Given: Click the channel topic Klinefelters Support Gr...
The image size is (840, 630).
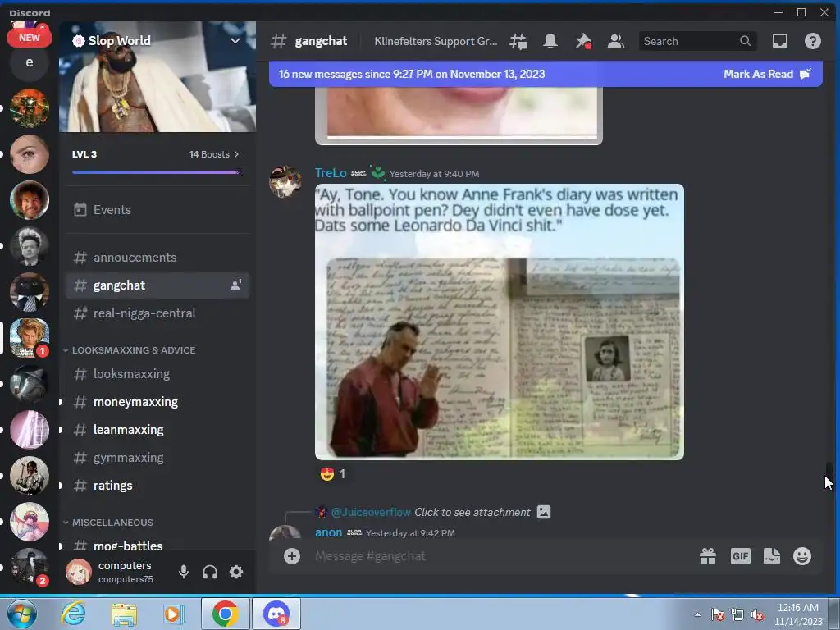Looking at the screenshot, I should (x=436, y=41).
